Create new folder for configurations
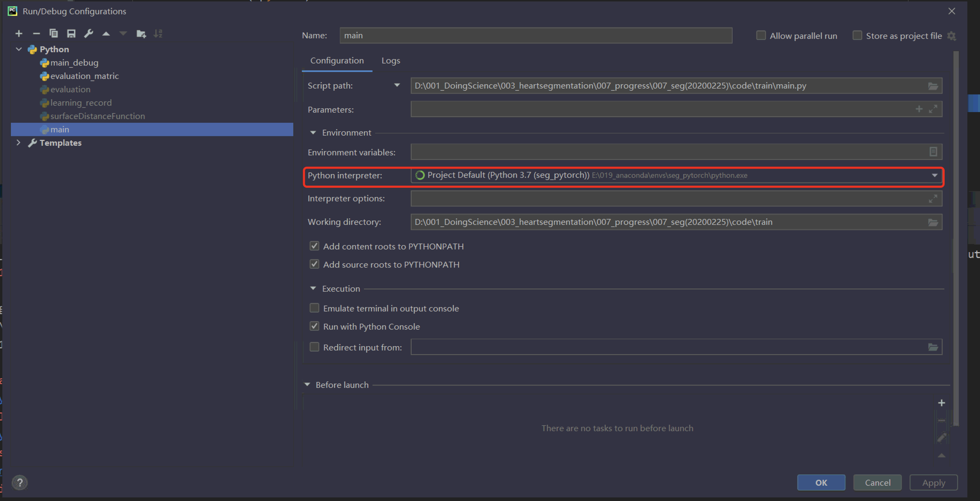The image size is (980, 501). pos(141,34)
